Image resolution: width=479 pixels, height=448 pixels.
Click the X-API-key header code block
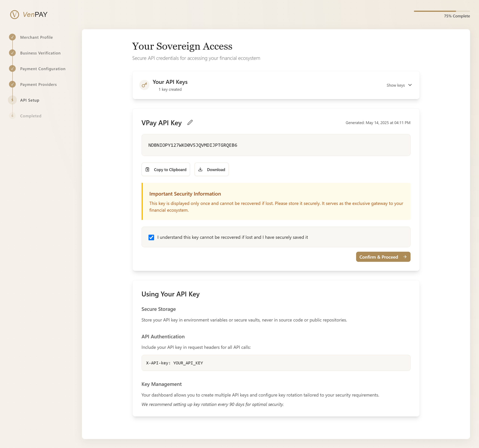(276, 363)
